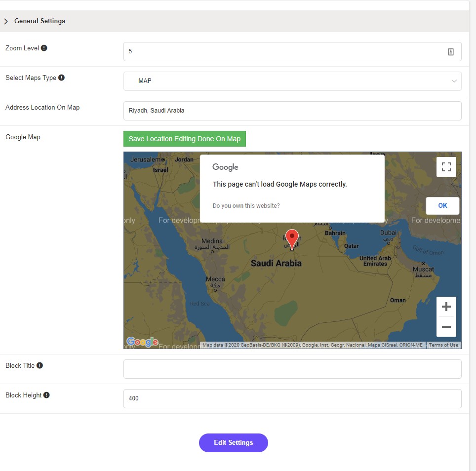Click the Select Maps Type label
This screenshot has height=471, width=476.
pos(31,78)
